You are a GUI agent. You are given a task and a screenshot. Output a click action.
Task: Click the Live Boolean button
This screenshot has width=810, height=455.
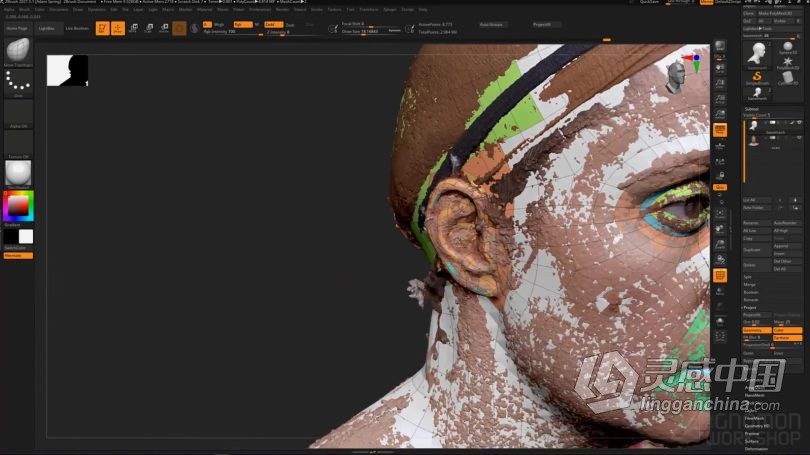point(77,28)
